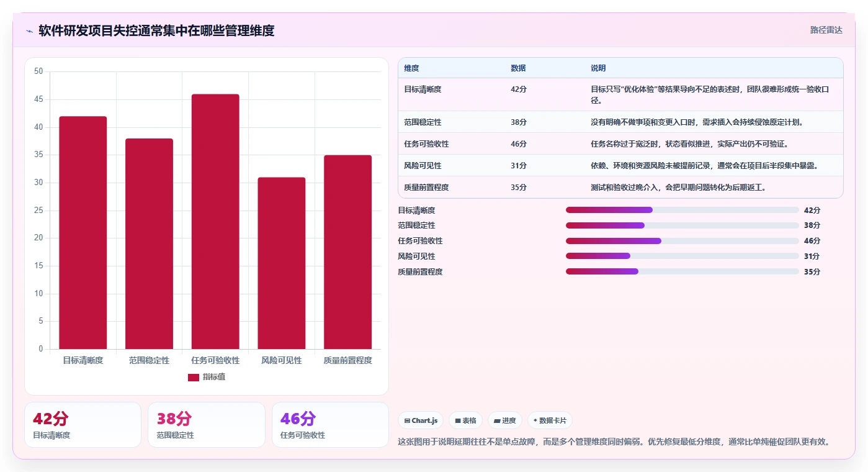This screenshot has width=868, height=472.
Task: Click the 进度 chip
Action: 505,420
